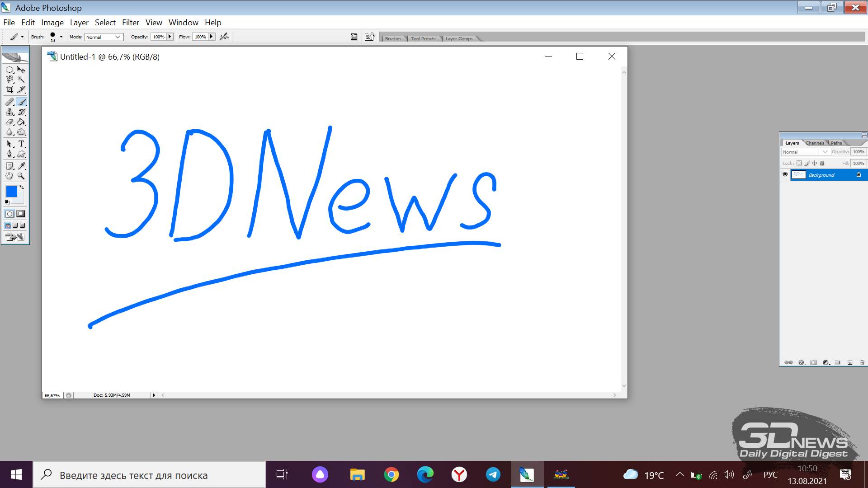868x488 pixels.
Task: Open foreground blue color picker
Action: pyautogui.click(x=12, y=192)
